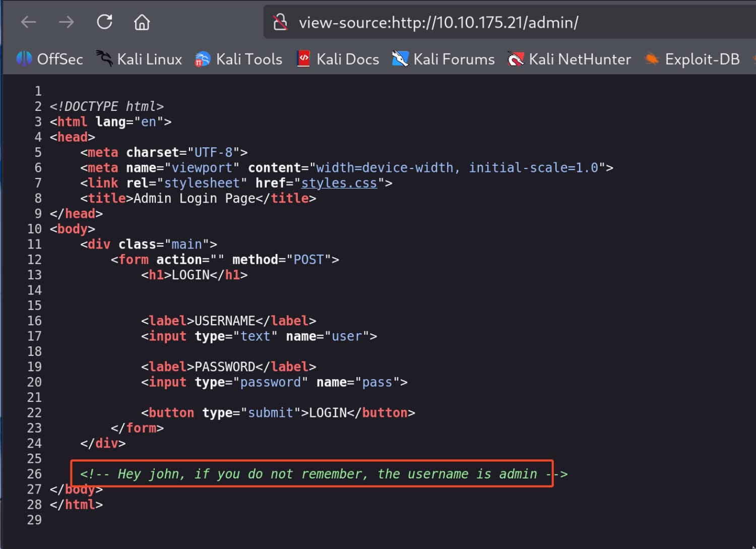The height and width of the screenshot is (549, 756).
Task: Click the form method "POST" value
Action: click(x=308, y=260)
